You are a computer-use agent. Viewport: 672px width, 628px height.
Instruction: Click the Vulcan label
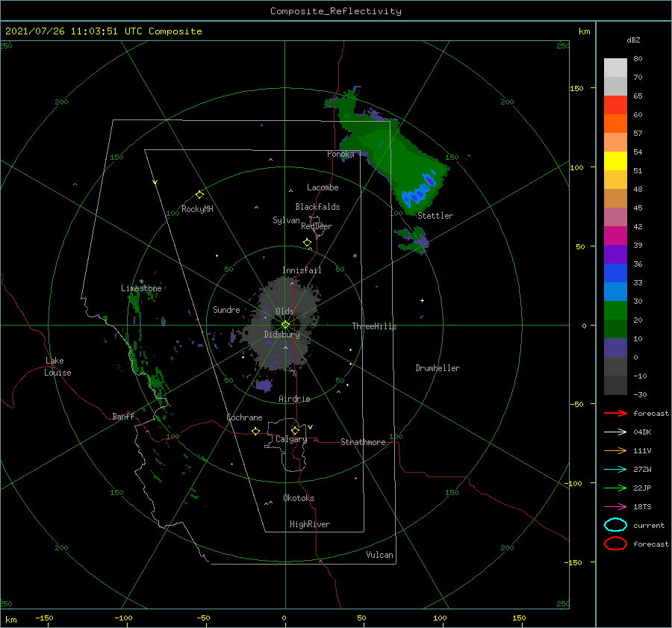click(379, 555)
